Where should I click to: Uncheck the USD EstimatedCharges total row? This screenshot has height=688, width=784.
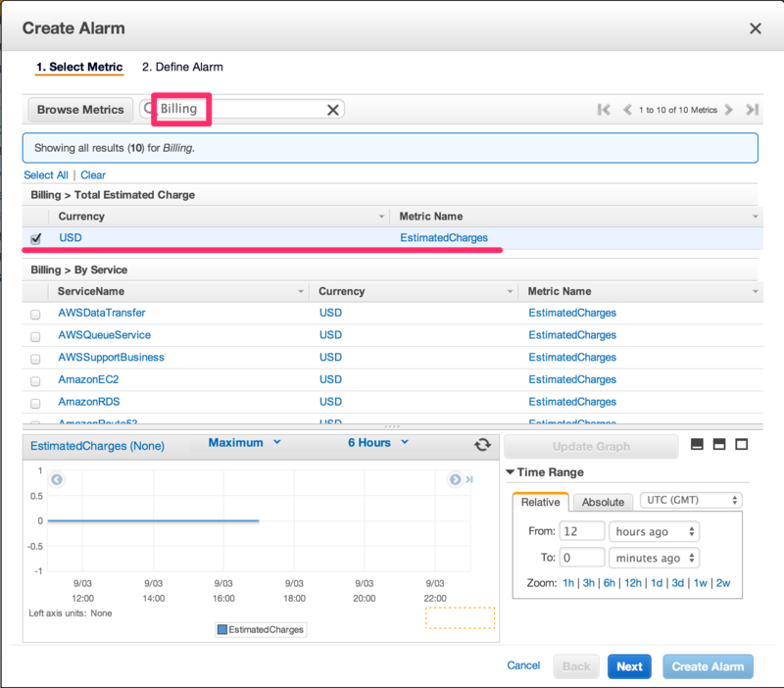[x=35, y=238]
